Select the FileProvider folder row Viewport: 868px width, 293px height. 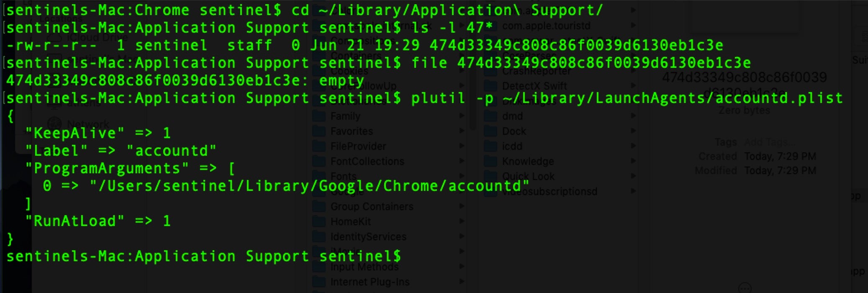[358, 146]
